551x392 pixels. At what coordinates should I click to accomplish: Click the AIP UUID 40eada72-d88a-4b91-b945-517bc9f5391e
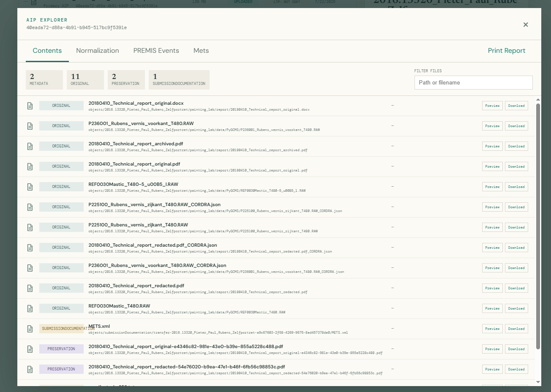point(76,27)
